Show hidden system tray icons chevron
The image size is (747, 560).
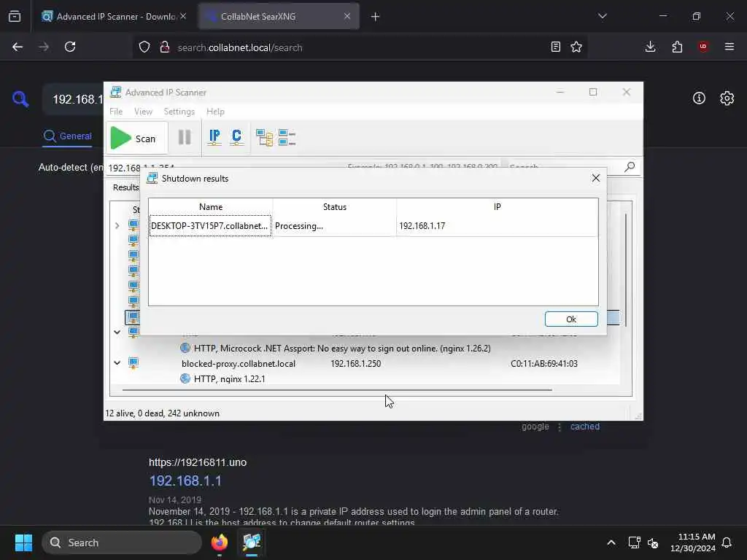pyautogui.click(x=611, y=542)
